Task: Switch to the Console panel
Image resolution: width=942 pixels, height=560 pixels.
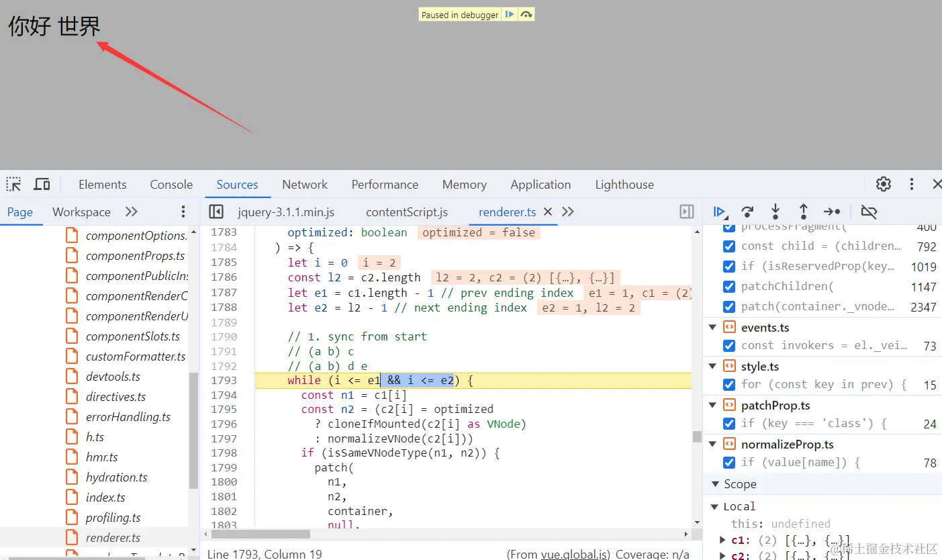Action: click(171, 184)
